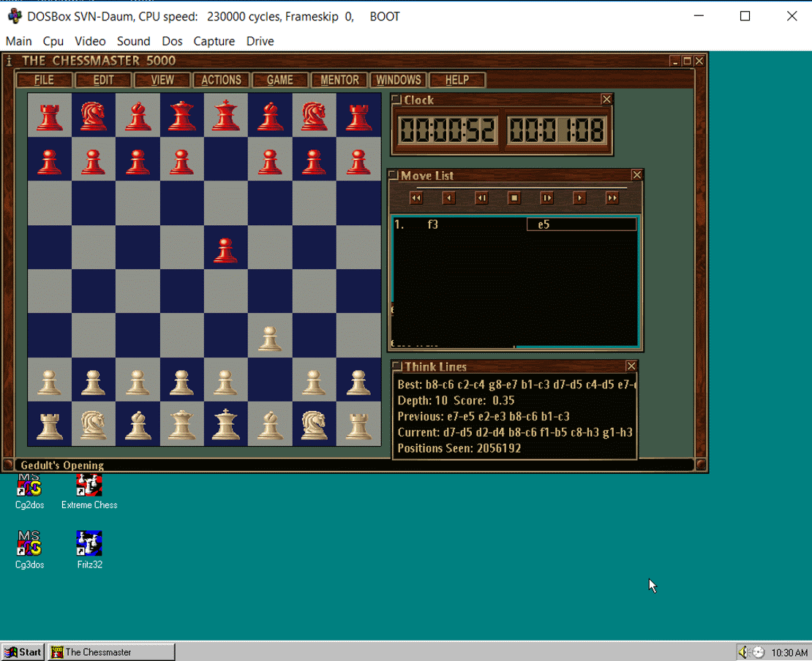Open the FILE menu in Chessmaster
Image resolution: width=812 pixels, height=661 pixels.
pos(44,80)
